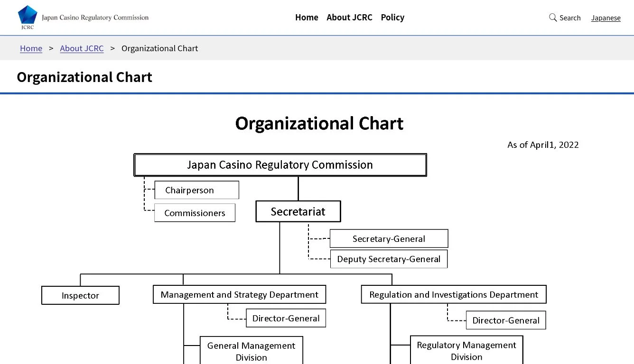Image resolution: width=634 pixels, height=364 pixels.
Task: Click the Deputy Secretary-General box
Action: [x=389, y=259]
